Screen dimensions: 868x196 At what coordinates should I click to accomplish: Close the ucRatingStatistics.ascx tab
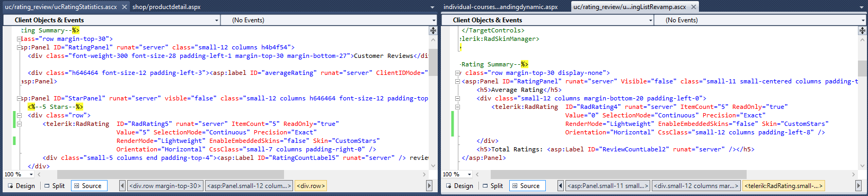125,7
